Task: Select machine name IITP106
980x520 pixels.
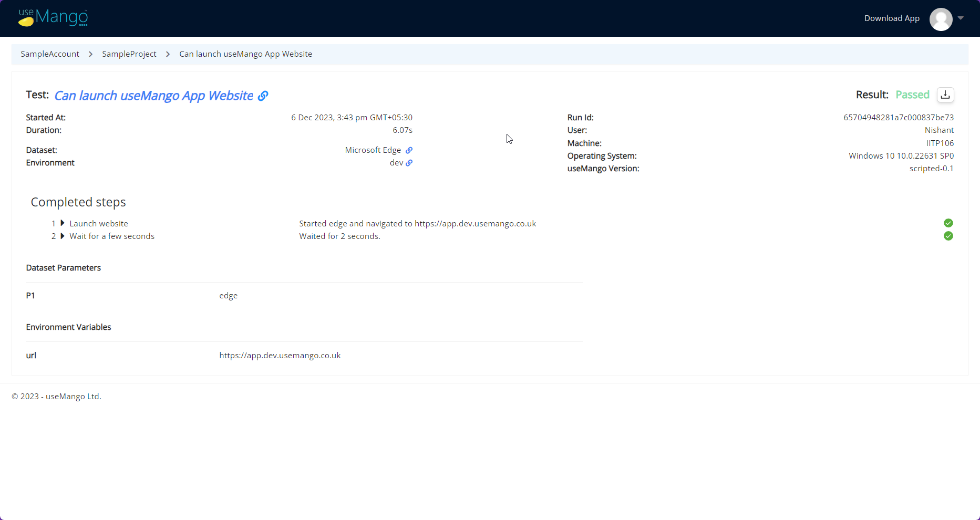Action: coord(940,143)
